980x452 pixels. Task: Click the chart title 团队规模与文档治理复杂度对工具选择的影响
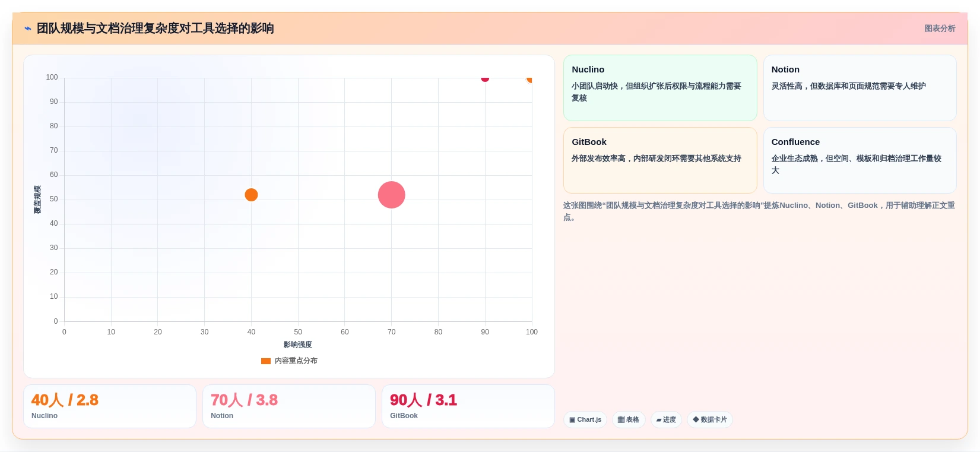pos(156,29)
